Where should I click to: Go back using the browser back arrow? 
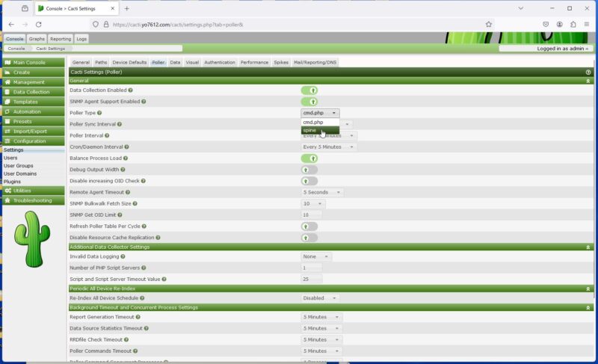pos(11,25)
